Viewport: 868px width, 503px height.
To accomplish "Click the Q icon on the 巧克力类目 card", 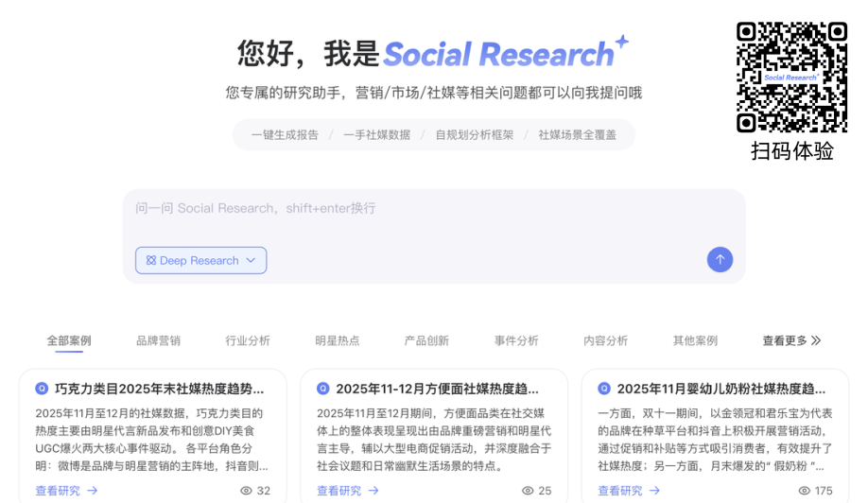I will click(x=42, y=389).
